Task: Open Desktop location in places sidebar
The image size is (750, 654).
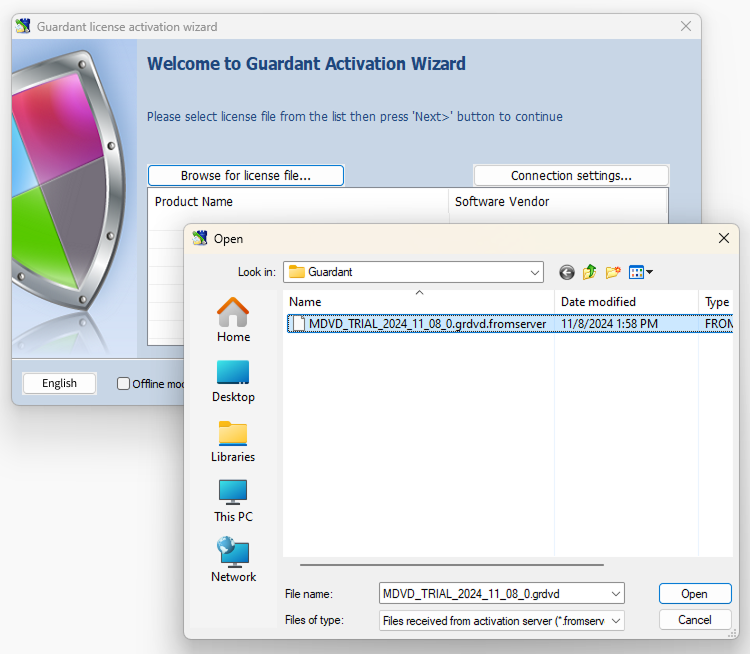Action: click(x=233, y=381)
